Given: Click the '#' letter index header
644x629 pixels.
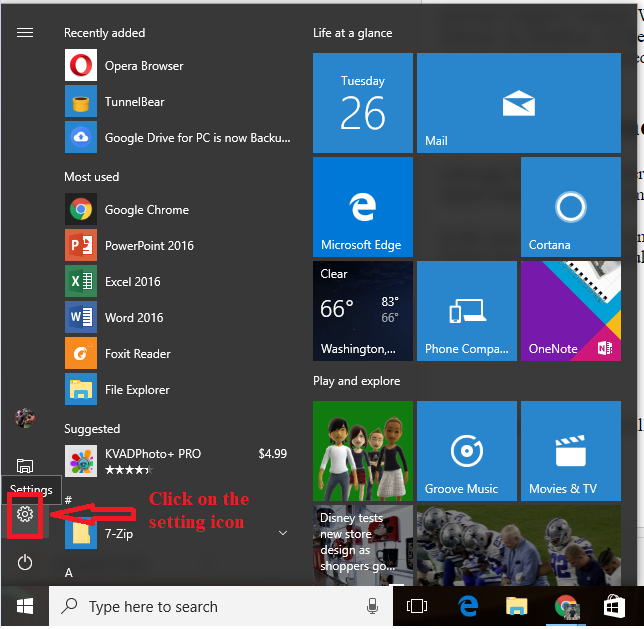Looking at the screenshot, I should click(68, 500).
